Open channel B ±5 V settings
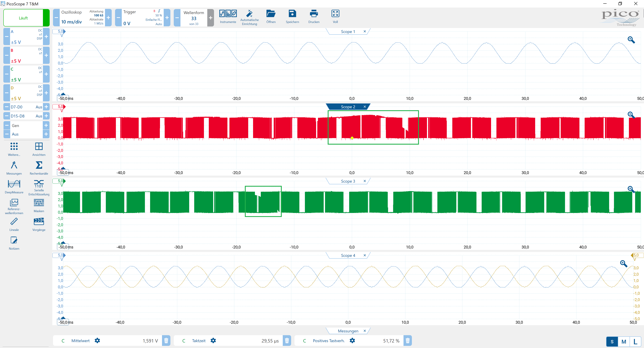The width and height of the screenshot is (644, 348). pyautogui.click(x=26, y=55)
